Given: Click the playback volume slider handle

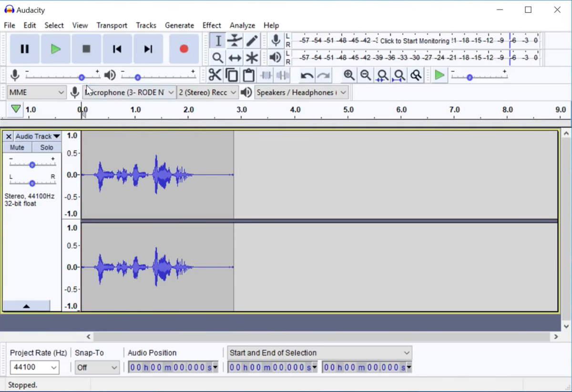Looking at the screenshot, I should pyautogui.click(x=138, y=77).
